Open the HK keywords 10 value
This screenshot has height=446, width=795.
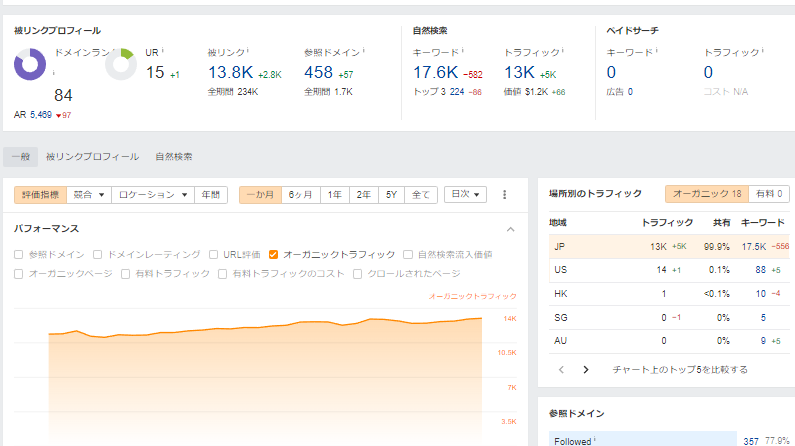tap(761, 294)
